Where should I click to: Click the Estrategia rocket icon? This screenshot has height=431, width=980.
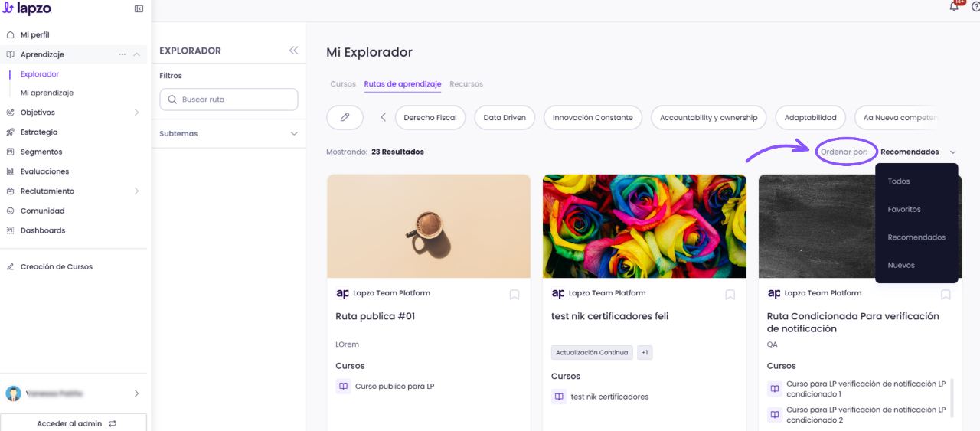(x=10, y=132)
